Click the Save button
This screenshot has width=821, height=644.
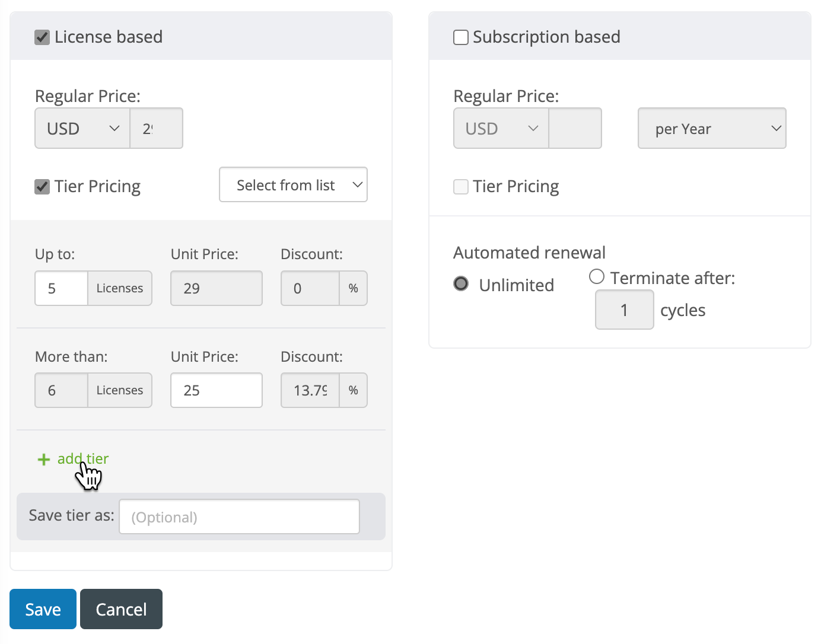coord(43,609)
